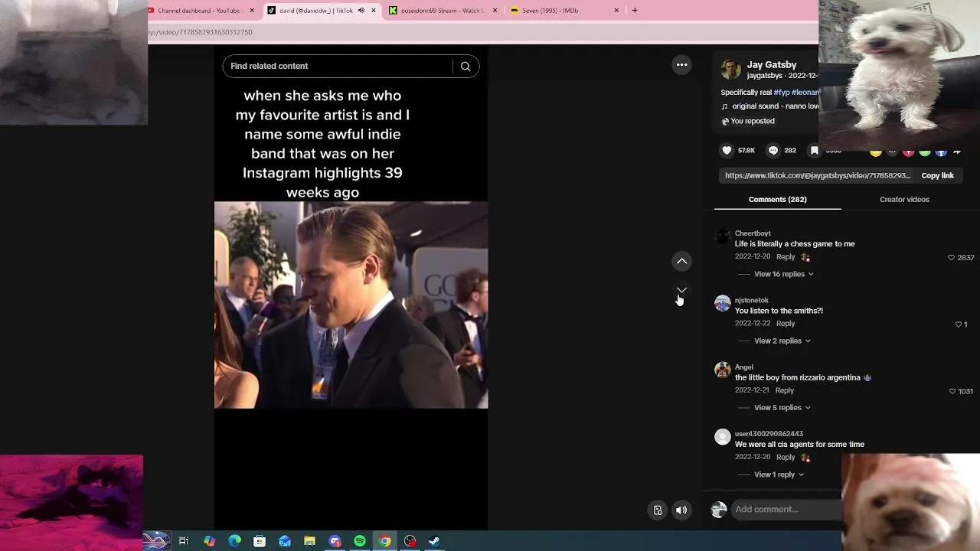Screen dimensions: 980x551
Task: Open the three-dot more options menu
Action: pyautogui.click(x=681, y=65)
